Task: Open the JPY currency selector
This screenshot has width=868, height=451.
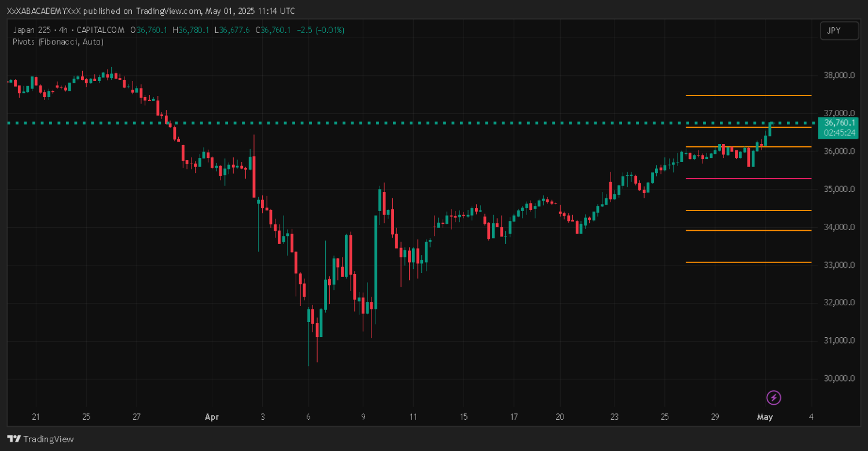Action: click(838, 31)
